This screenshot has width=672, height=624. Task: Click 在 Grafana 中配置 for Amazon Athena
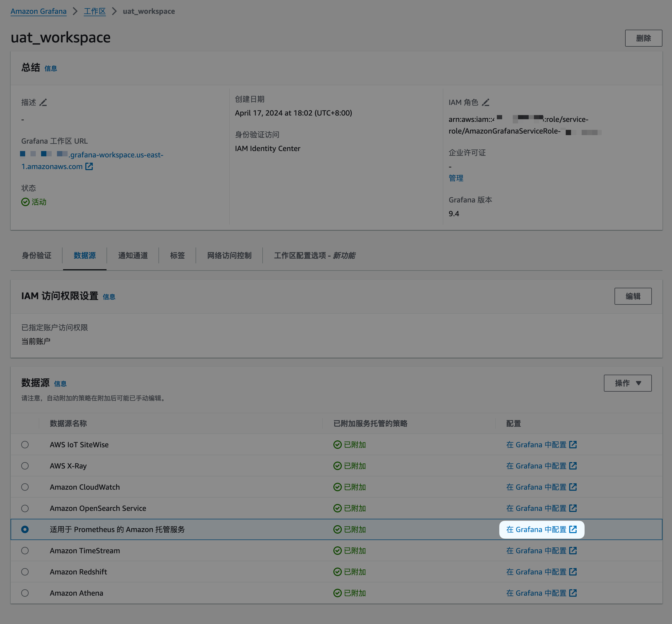[x=541, y=593]
